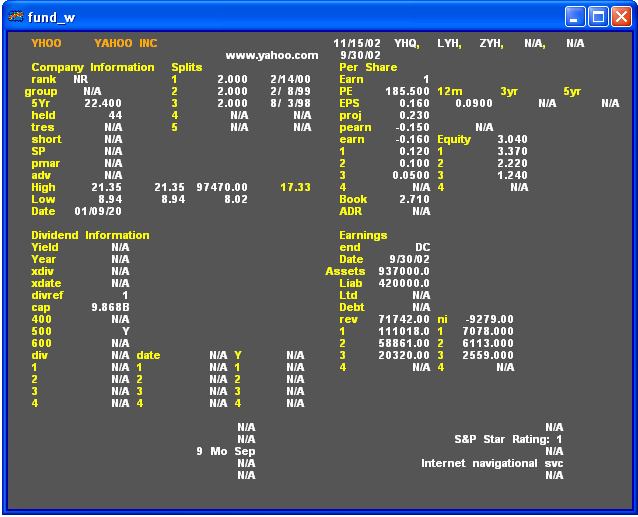Select the cap value 9.868B
The image size is (638, 517).
click(110, 308)
